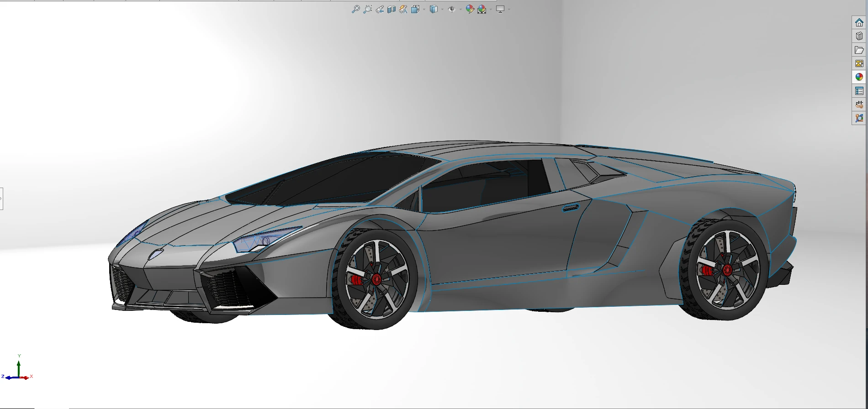Click the Edit Appearance icon
Viewport: 868px width, 409px height.
point(470,9)
